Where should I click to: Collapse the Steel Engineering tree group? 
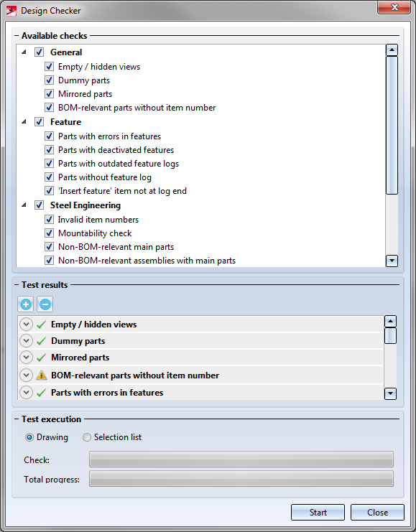click(24, 205)
